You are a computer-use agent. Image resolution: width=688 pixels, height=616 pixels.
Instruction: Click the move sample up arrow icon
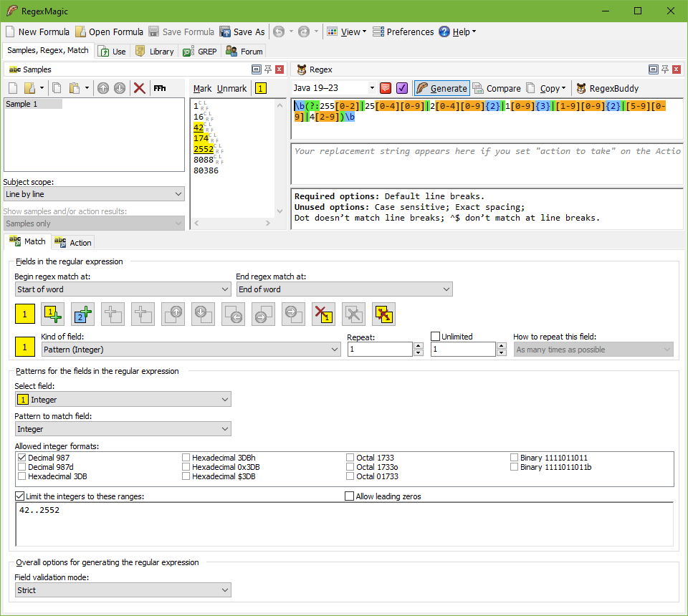pos(102,88)
